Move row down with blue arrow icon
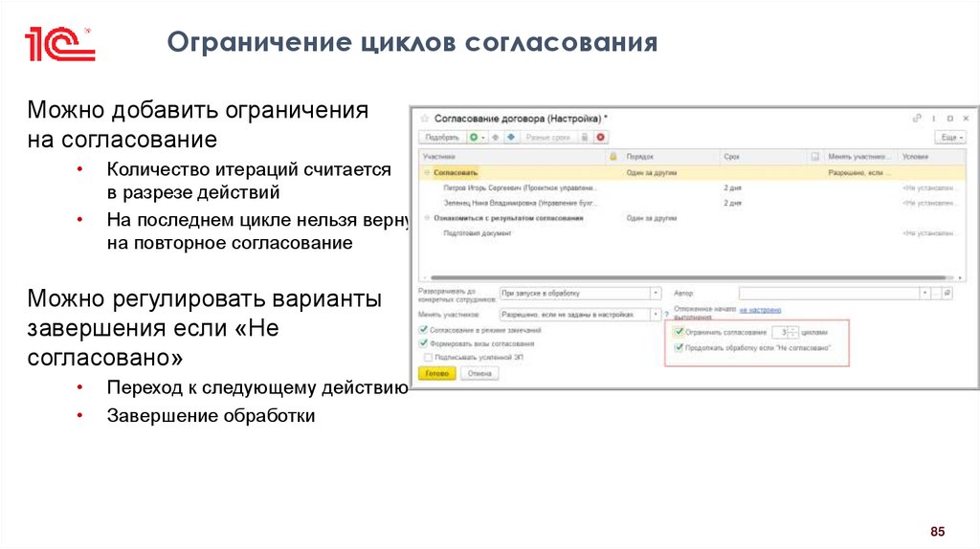980x549 pixels. click(x=511, y=138)
